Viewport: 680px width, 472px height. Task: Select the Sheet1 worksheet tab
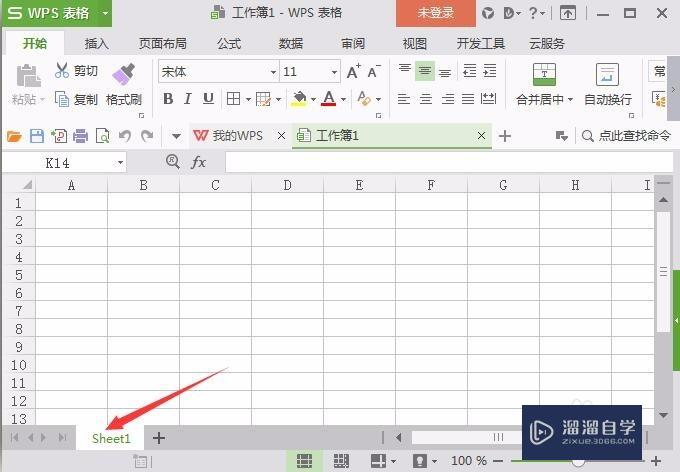click(111, 438)
